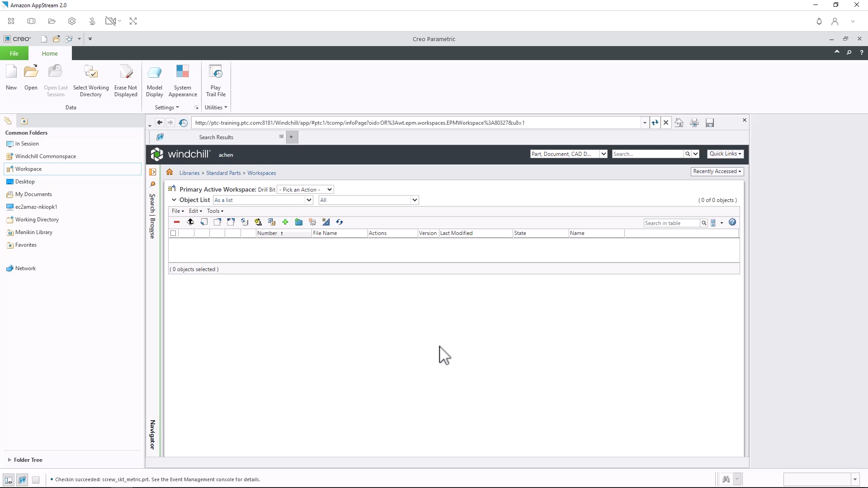Click browser refresh icon next to URL
The height and width of the screenshot is (488, 868).
pos(655,122)
